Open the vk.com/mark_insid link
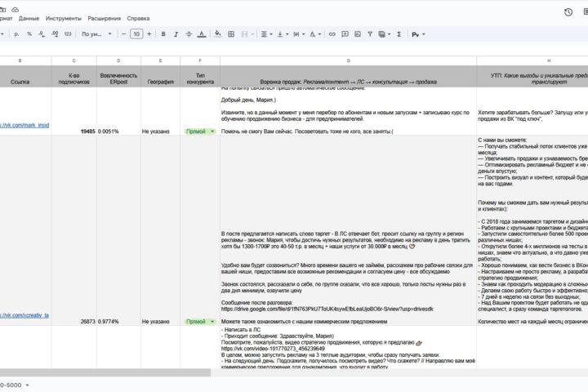 tap(24, 125)
